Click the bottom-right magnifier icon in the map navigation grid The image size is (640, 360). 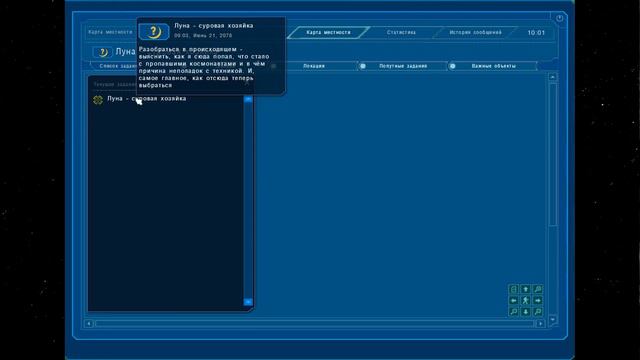tap(538, 312)
